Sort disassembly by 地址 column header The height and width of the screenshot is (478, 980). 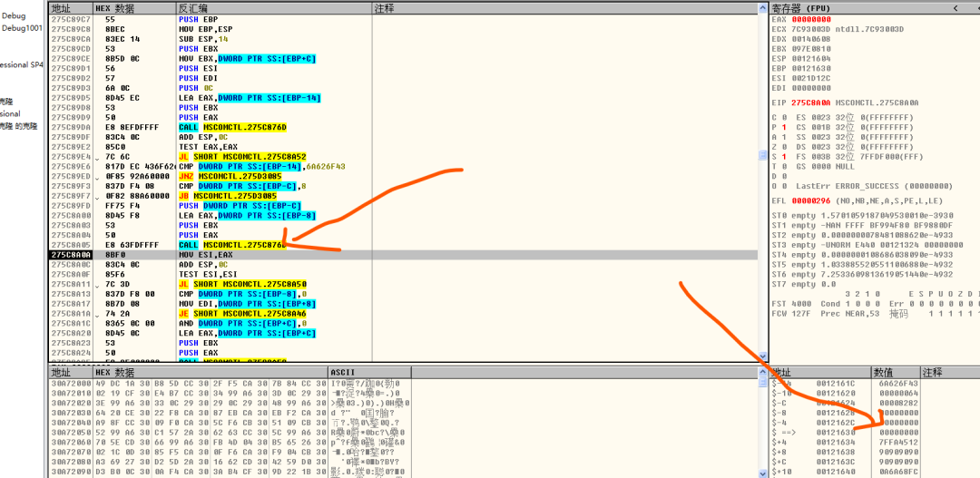(x=71, y=8)
